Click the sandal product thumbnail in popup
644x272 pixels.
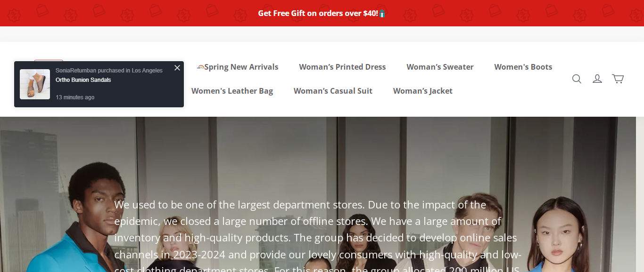click(x=35, y=84)
